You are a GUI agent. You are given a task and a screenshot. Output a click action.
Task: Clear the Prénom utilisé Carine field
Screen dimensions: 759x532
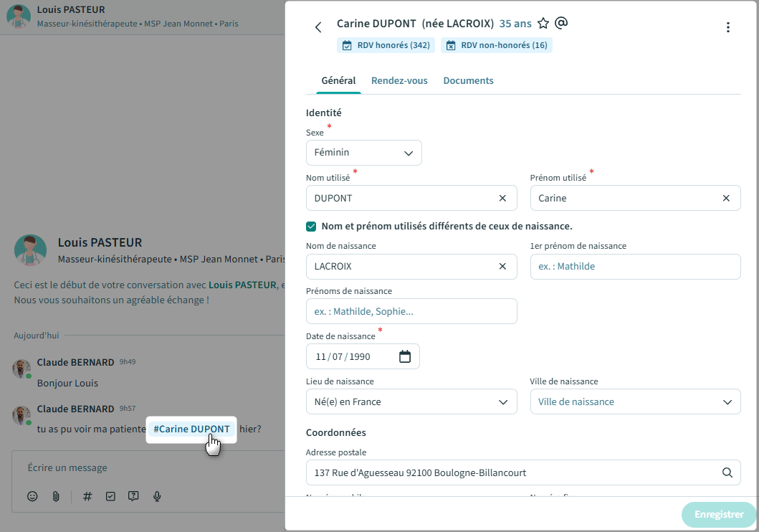coord(726,198)
